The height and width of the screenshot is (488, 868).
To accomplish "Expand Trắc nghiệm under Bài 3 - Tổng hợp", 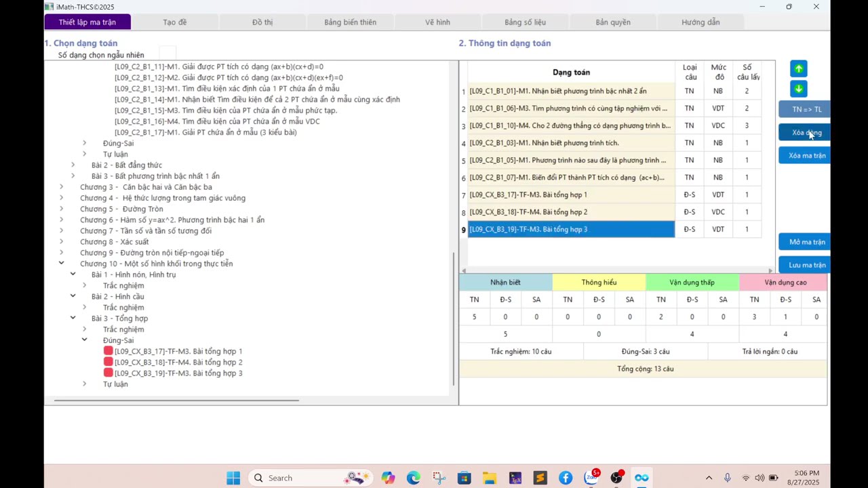I will 84,329.
